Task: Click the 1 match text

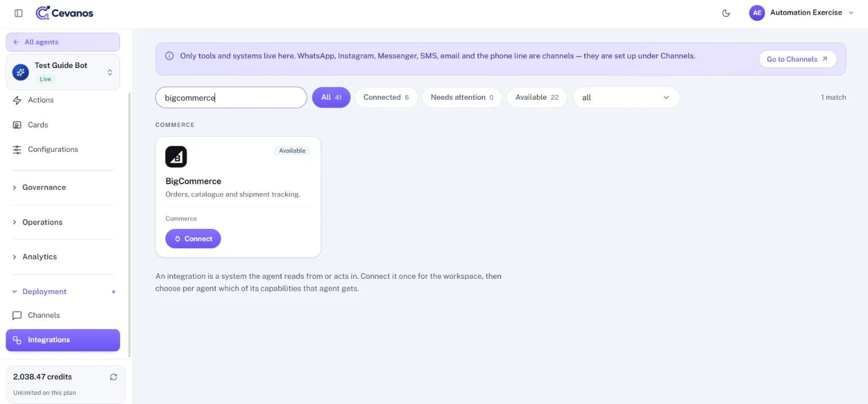Action: [833, 97]
